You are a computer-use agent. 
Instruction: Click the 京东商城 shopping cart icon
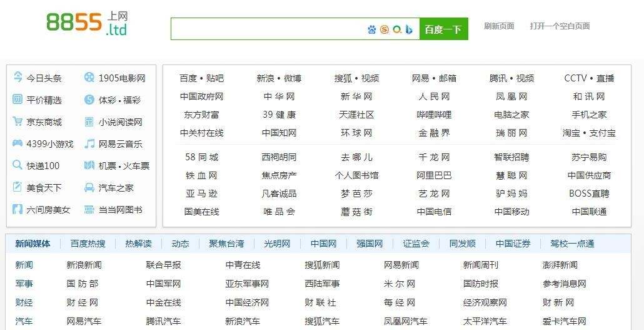(x=18, y=121)
